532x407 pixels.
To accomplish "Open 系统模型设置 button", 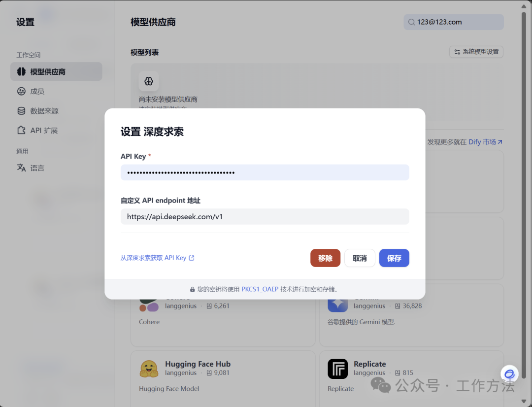I will tap(476, 52).
